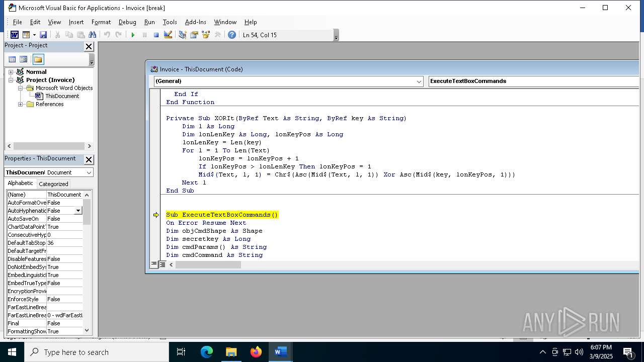Open Find with the binoculars icon
Screen dimensions: 644x362
92,35
